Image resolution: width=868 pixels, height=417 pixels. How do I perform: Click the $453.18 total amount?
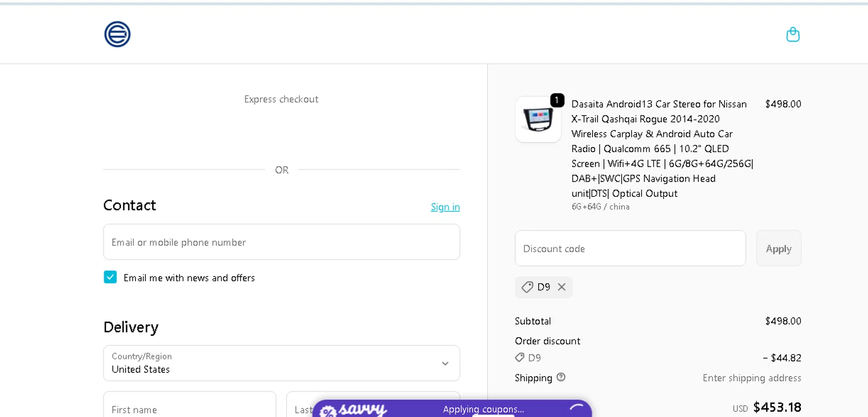click(777, 407)
